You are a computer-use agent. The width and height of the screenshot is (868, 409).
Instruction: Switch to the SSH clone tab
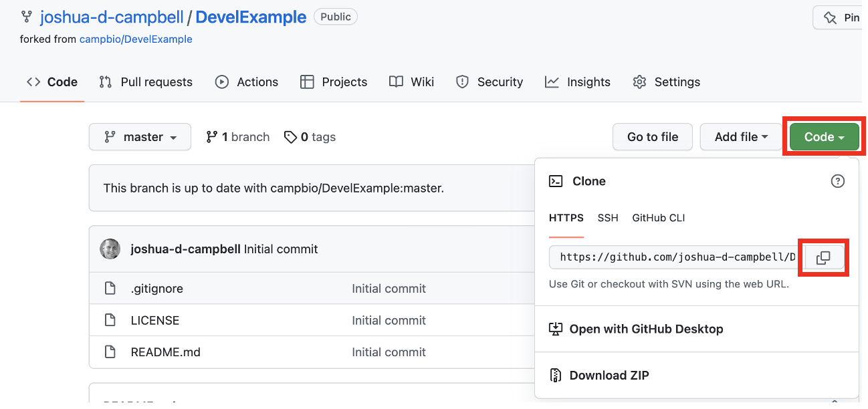click(x=608, y=218)
